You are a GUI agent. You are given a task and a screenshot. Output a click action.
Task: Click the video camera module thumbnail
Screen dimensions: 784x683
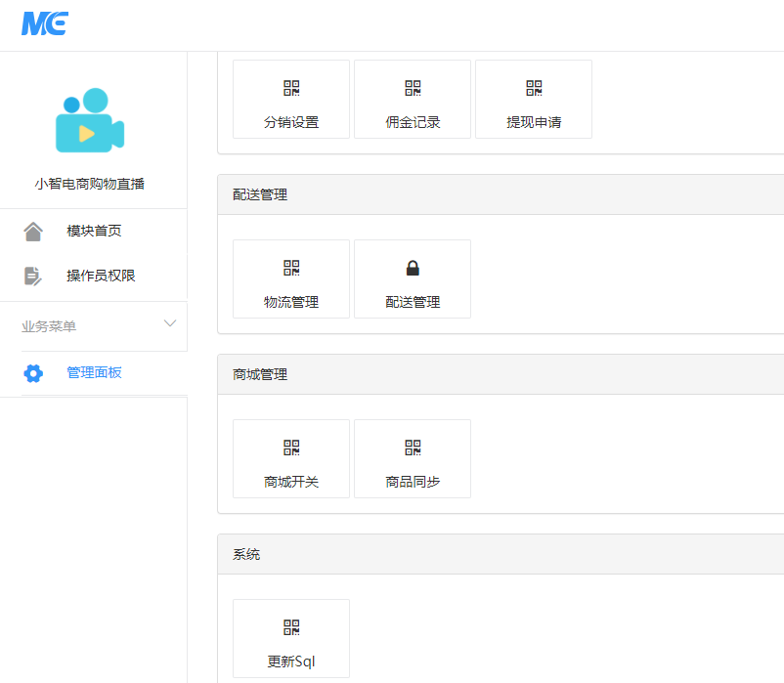(90, 120)
